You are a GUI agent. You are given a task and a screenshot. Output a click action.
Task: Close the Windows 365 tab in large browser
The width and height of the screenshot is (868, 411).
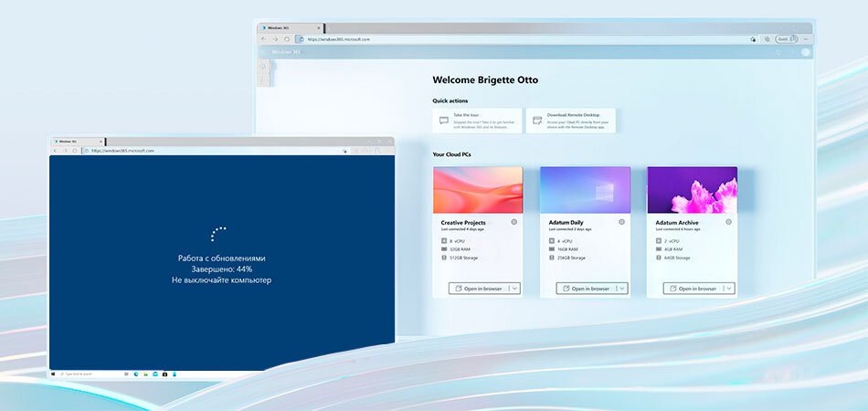(319, 27)
